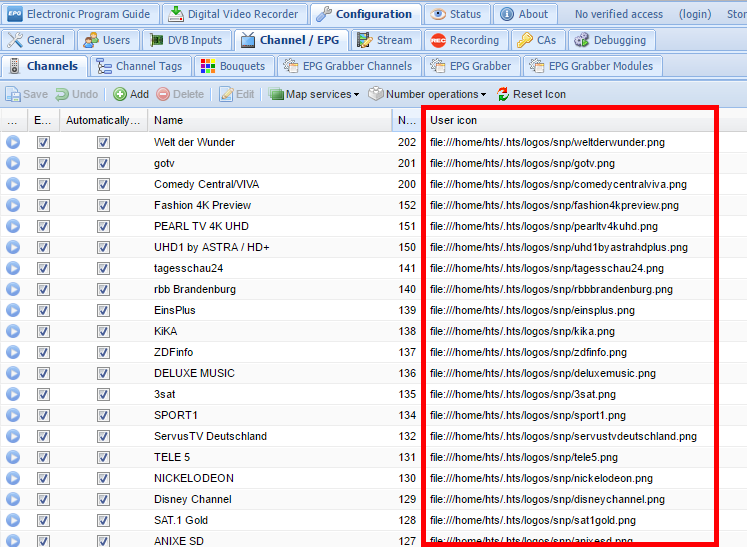Toggle Enabled checkbox for tagesschau24
The image size is (747, 547).
[43, 268]
